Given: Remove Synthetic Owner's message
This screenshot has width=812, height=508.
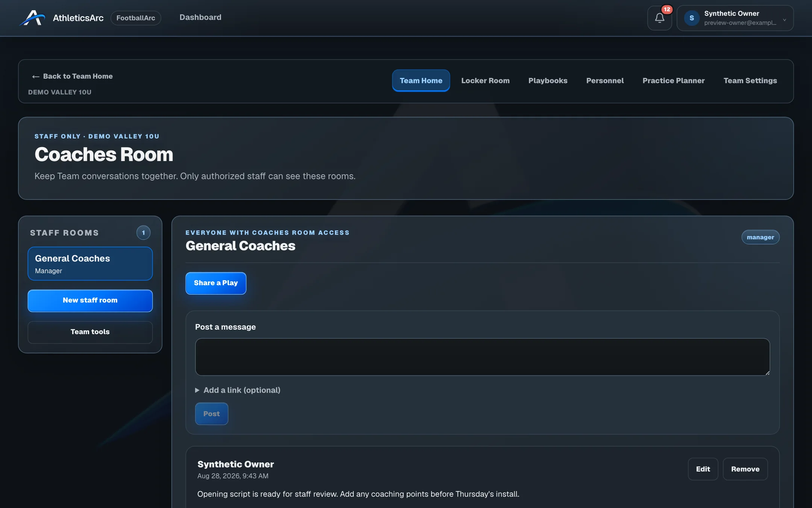Looking at the screenshot, I should [x=745, y=469].
